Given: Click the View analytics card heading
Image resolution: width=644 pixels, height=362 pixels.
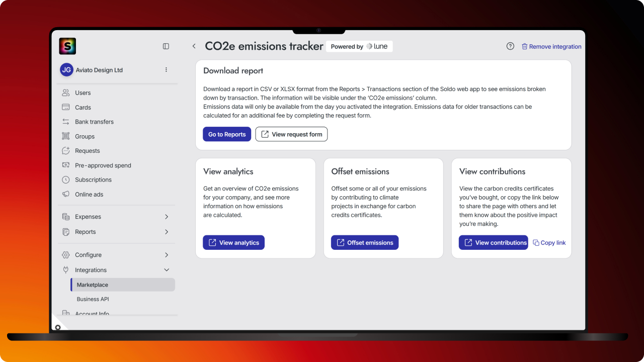Looking at the screenshot, I should tap(228, 171).
